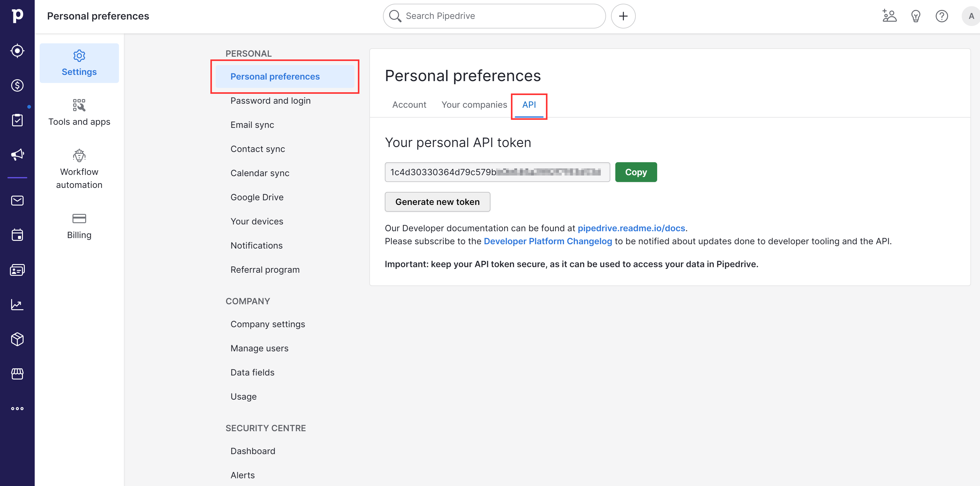
Task: Click the quick add plus button
Action: coord(623,16)
